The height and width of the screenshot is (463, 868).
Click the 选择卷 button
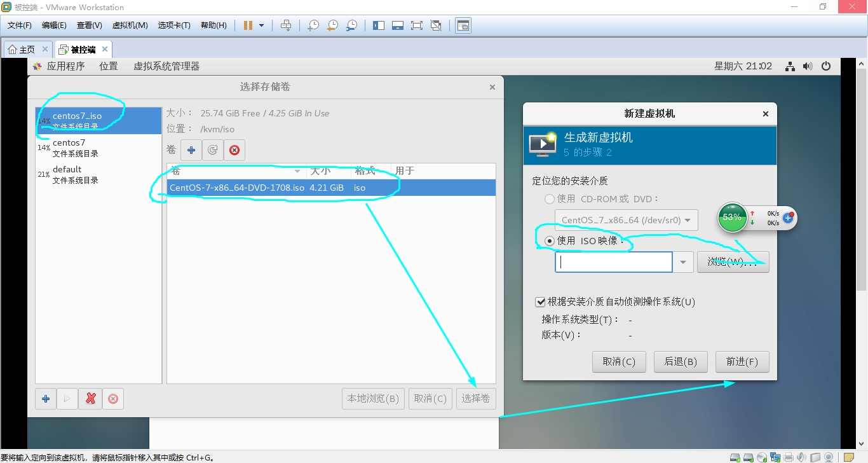476,399
